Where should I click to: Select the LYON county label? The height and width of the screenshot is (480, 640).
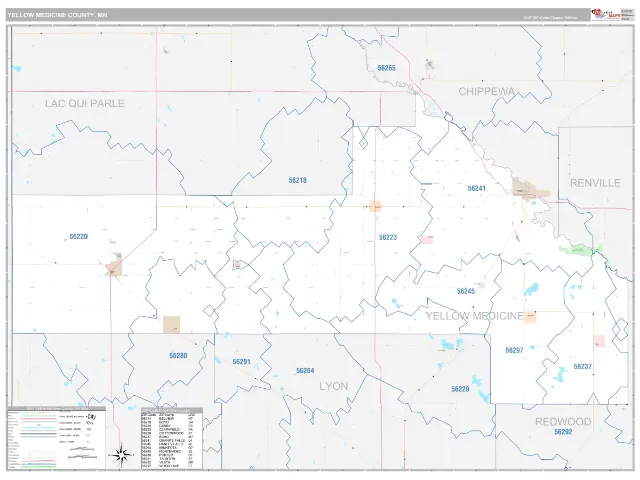(333, 386)
